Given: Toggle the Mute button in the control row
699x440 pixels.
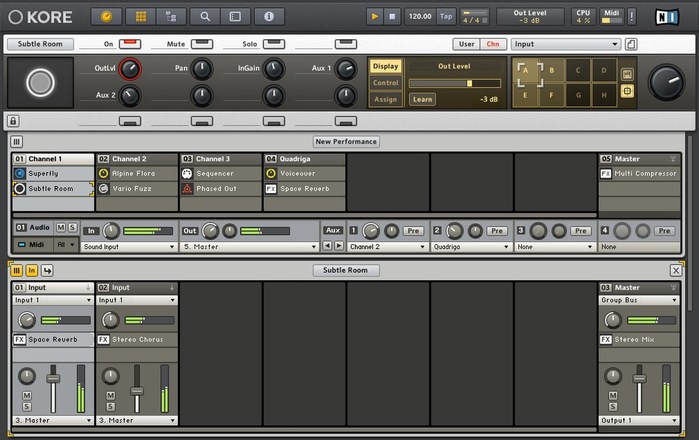Looking at the screenshot, I should tap(202, 44).
